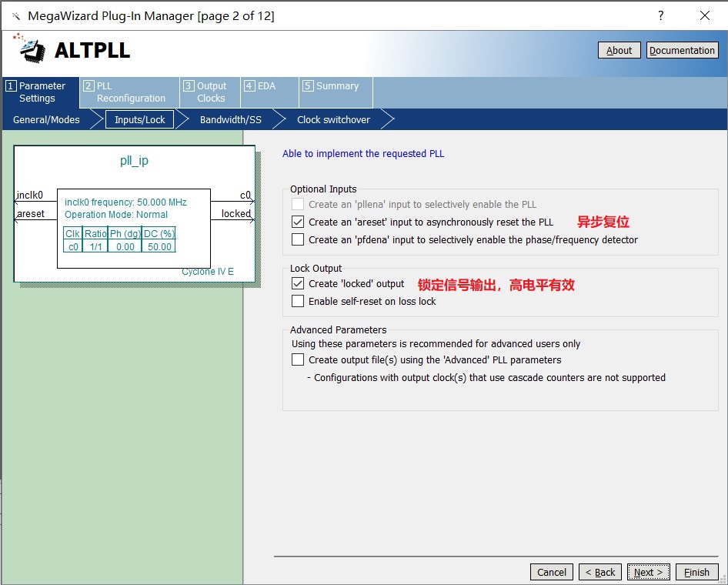Click 'Operation Mode: Normal' text
Screen dimensions: 728x585
[x=116, y=215]
